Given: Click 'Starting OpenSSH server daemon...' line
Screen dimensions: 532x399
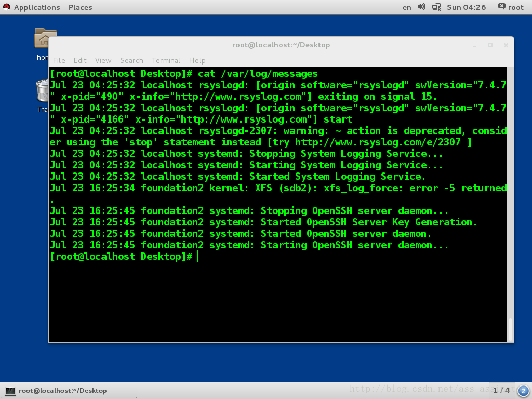Looking at the screenshot, I should (x=249, y=245).
